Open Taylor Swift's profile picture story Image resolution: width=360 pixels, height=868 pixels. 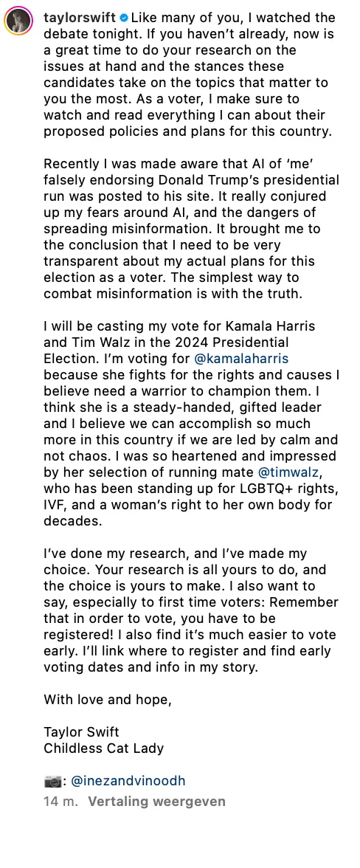coord(17,21)
